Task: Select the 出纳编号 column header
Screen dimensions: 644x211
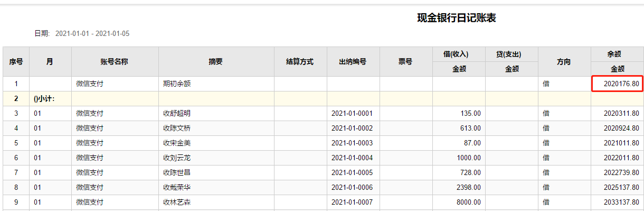Action: [353, 62]
